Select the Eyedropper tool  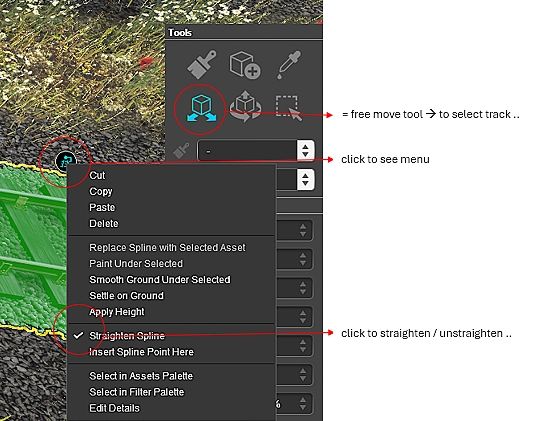pyautogui.click(x=288, y=65)
